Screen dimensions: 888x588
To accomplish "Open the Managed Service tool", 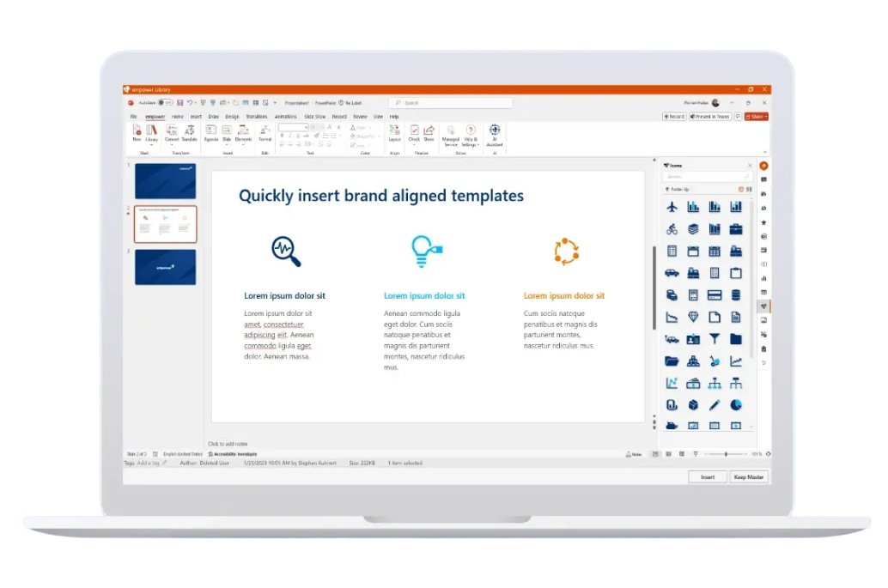I will point(451,136).
